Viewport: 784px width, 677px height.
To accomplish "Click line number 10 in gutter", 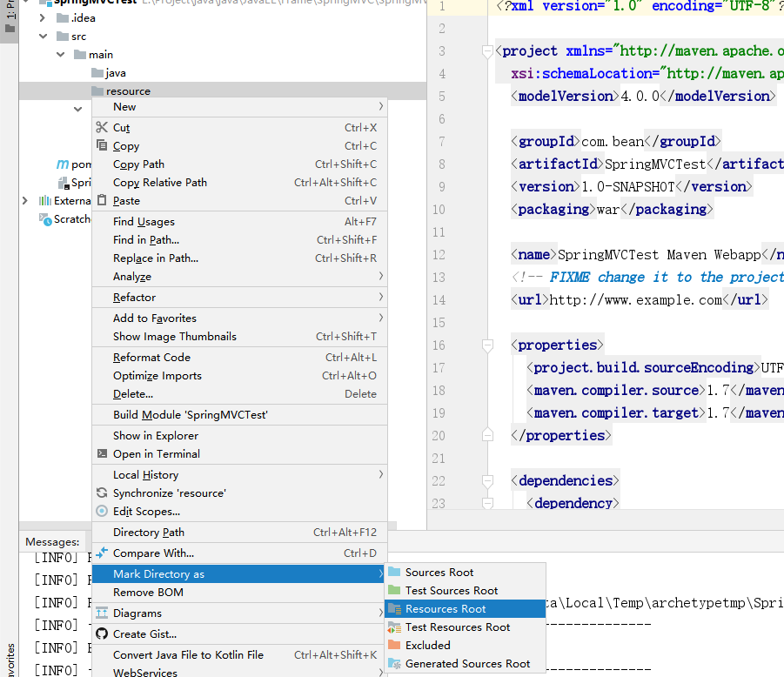I will coord(439,209).
